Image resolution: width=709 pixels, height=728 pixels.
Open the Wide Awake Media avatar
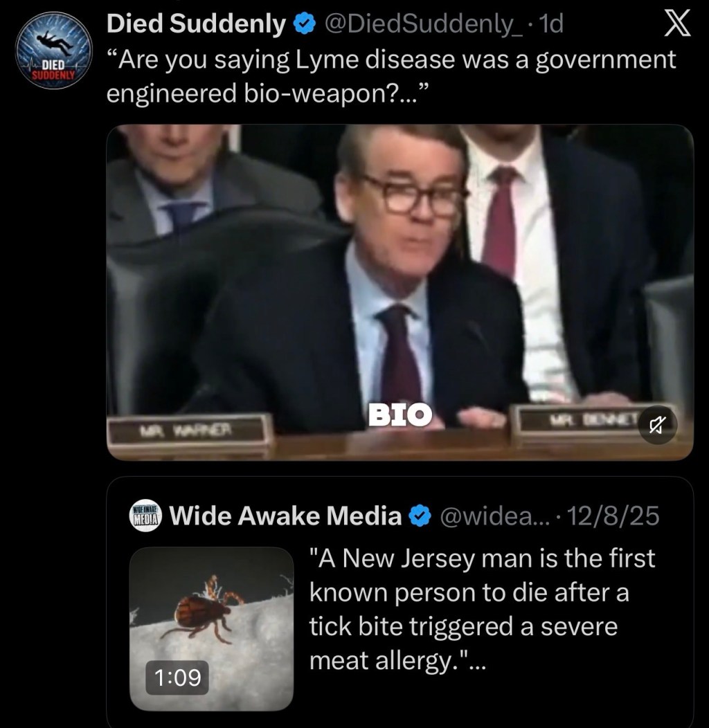point(145,516)
